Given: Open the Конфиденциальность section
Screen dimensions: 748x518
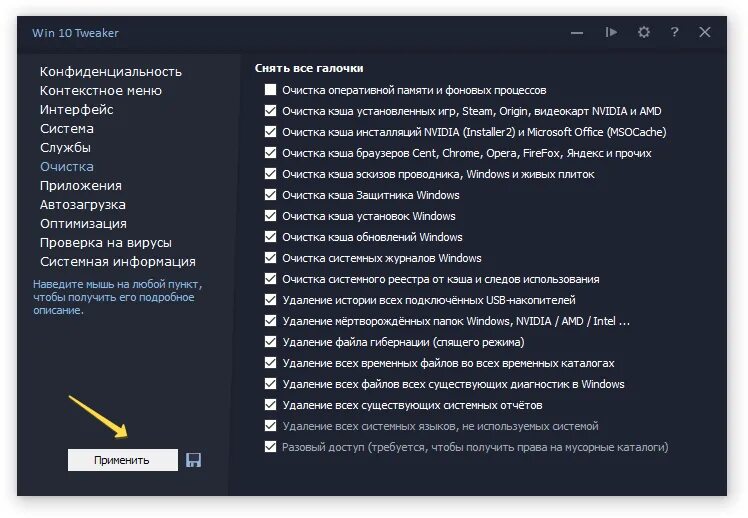Looking at the screenshot, I should click(x=110, y=71).
